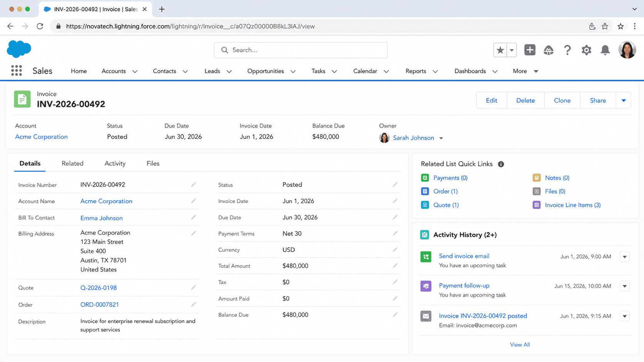The width and height of the screenshot is (644, 362).
Task: Open Invoice Line Items (3) quick link
Action: point(573,205)
